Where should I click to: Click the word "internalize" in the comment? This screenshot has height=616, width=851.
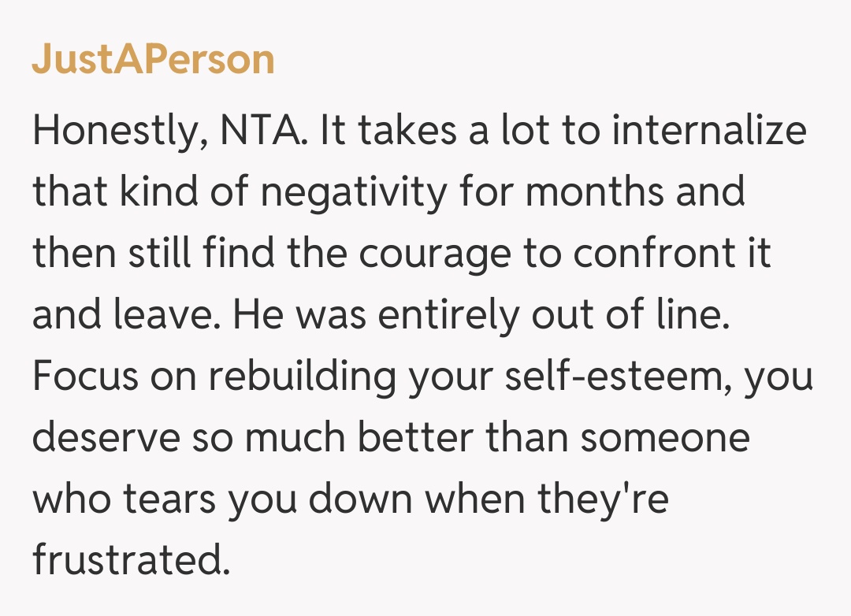pyautogui.click(x=709, y=130)
